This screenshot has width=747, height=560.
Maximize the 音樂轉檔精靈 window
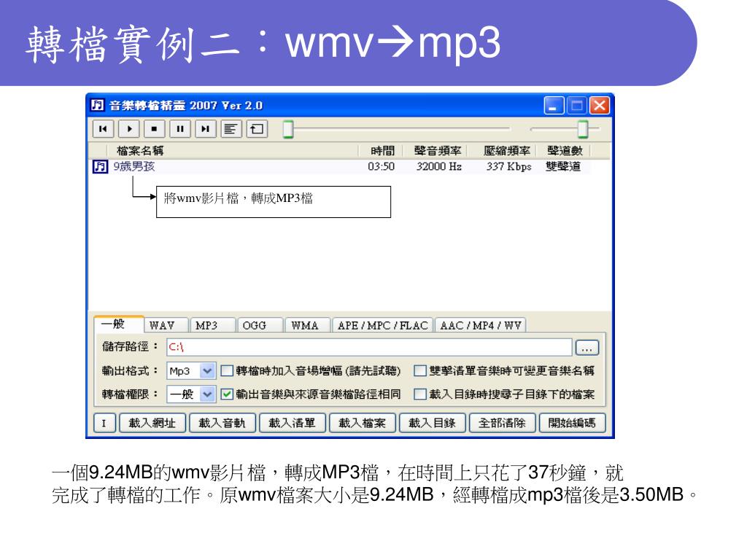tap(577, 105)
